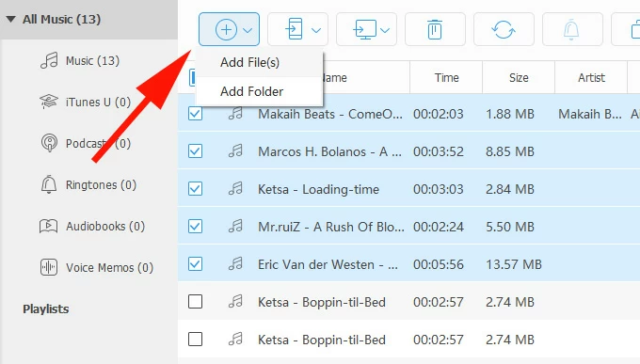Check the first Ketsa - Boppin-til-Bed checkbox
The width and height of the screenshot is (640, 364).
[x=195, y=302]
